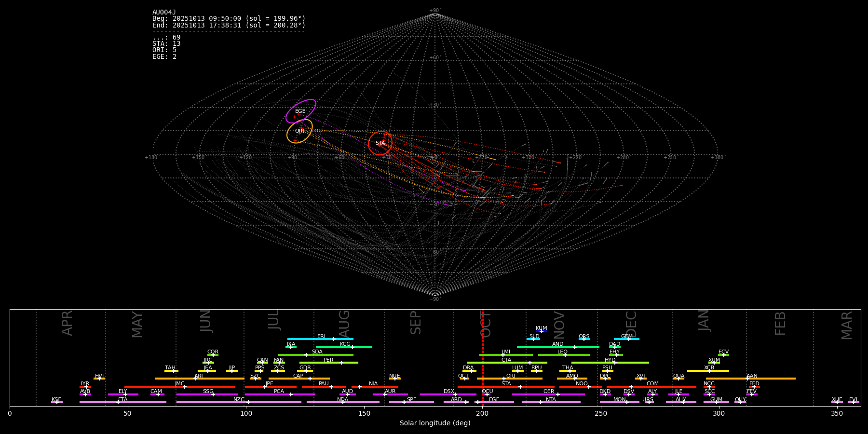
Task: Click the EGE label inside magenta ellipse
Action: pos(300,111)
